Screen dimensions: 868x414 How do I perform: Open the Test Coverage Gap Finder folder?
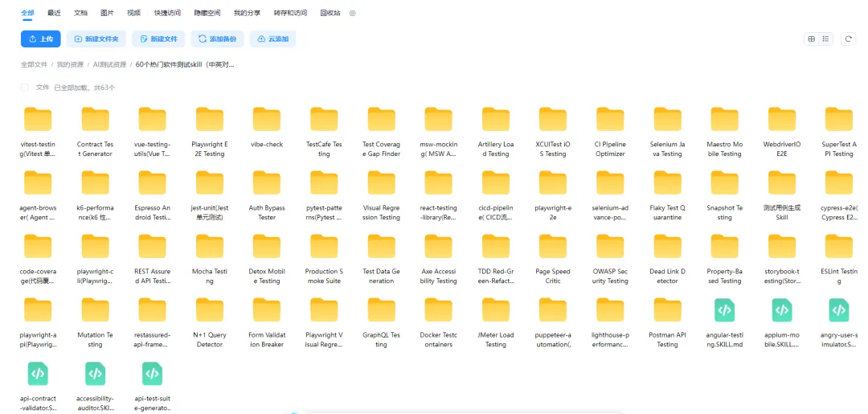(382, 120)
